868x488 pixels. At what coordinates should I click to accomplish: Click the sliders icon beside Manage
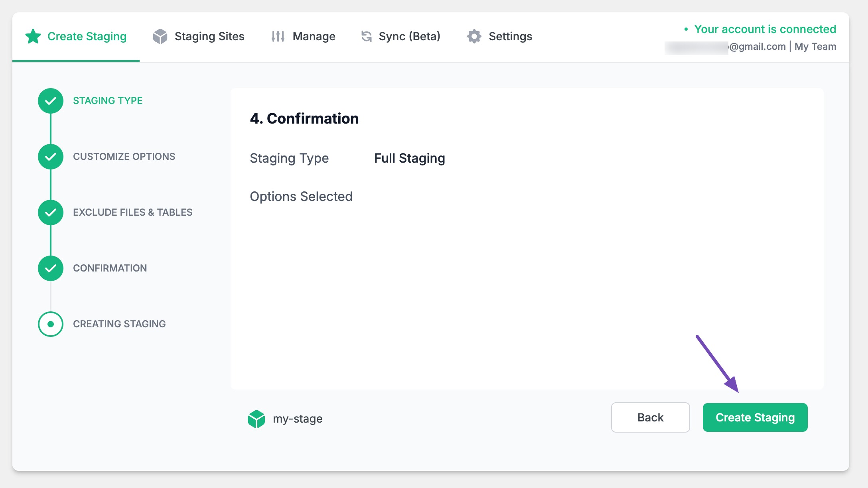point(278,36)
